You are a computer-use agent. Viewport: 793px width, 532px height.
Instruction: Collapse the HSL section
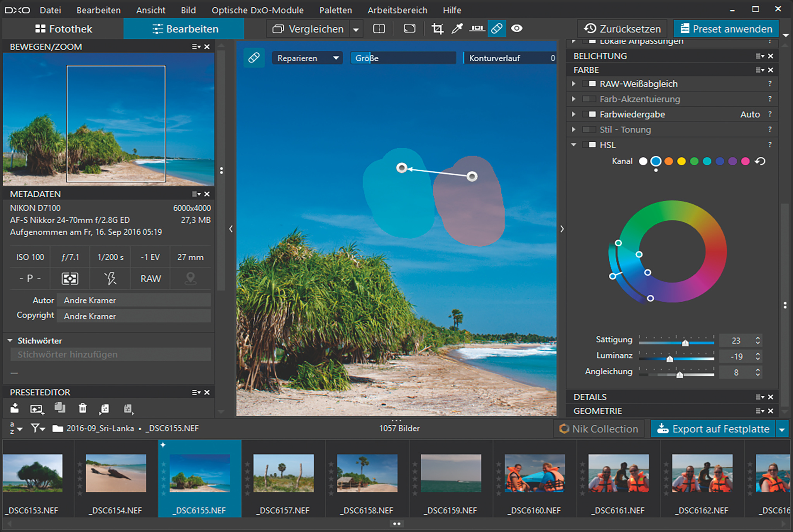pyautogui.click(x=574, y=145)
